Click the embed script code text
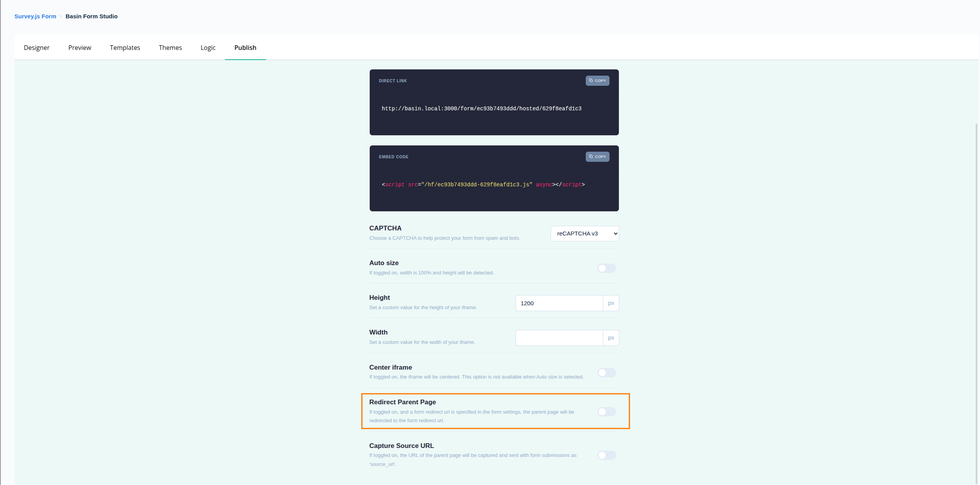The height and width of the screenshot is (485, 980). 483,185
